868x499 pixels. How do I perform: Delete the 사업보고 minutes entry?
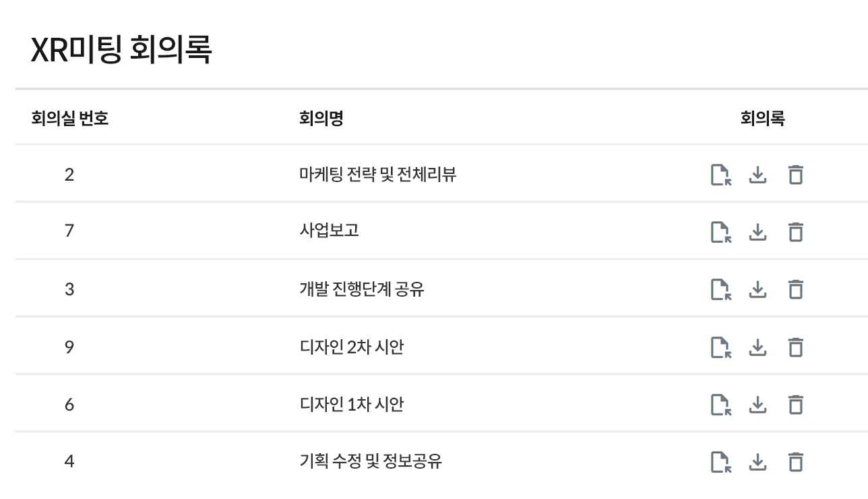796,232
